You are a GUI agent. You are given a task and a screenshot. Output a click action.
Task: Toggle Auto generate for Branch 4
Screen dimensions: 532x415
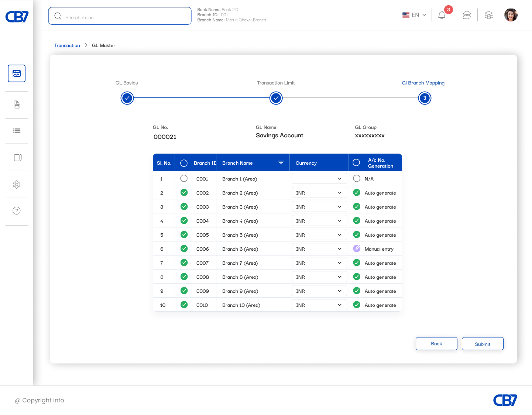pyautogui.click(x=357, y=220)
